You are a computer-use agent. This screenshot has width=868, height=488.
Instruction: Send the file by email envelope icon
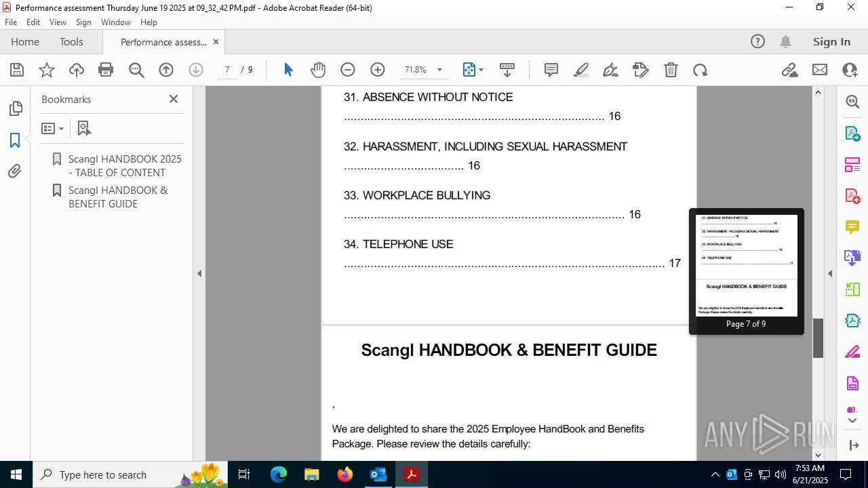[x=820, y=70]
